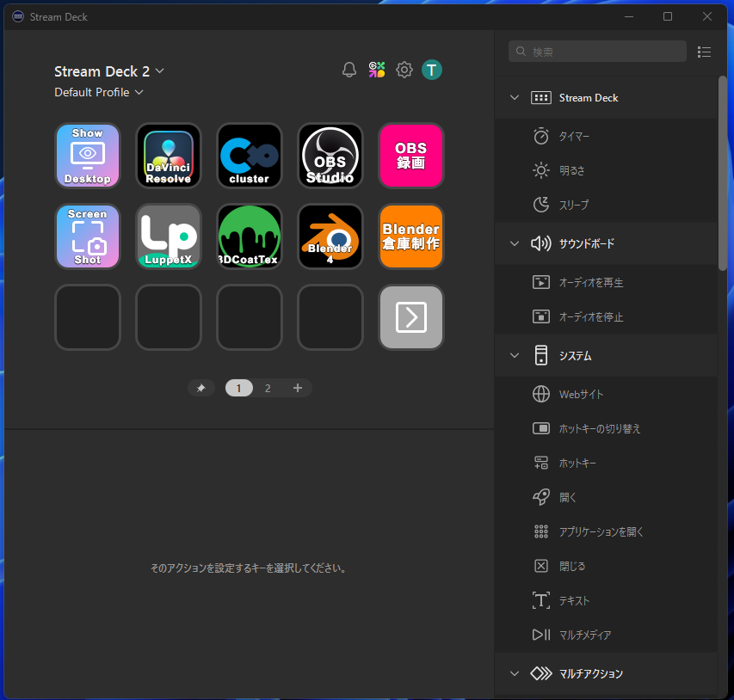Select the cluster key
Image resolution: width=734 pixels, height=700 pixels.
point(250,156)
